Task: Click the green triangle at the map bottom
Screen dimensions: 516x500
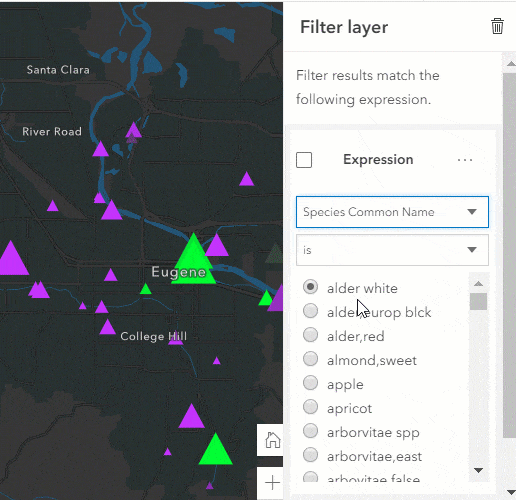Action: tap(216, 451)
